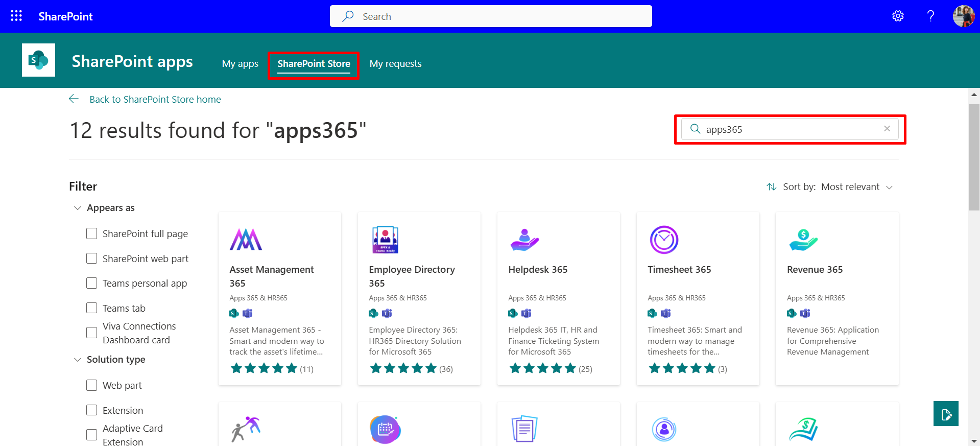980x446 pixels.
Task: Open the settings gear icon
Action: click(898, 16)
